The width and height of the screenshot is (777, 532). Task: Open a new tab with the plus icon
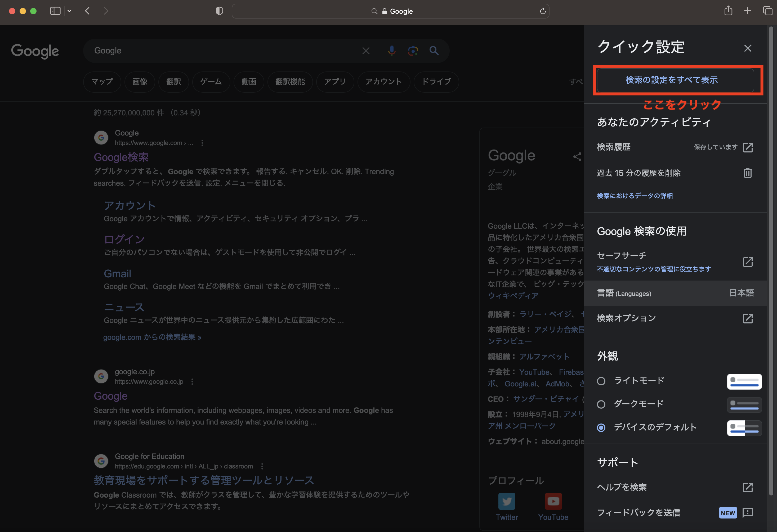748,11
